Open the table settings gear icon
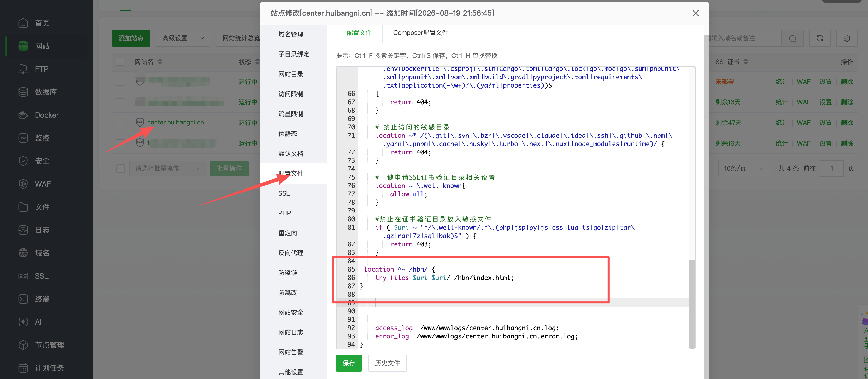The width and height of the screenshot is (868, 379). click(x=847, y=38)
